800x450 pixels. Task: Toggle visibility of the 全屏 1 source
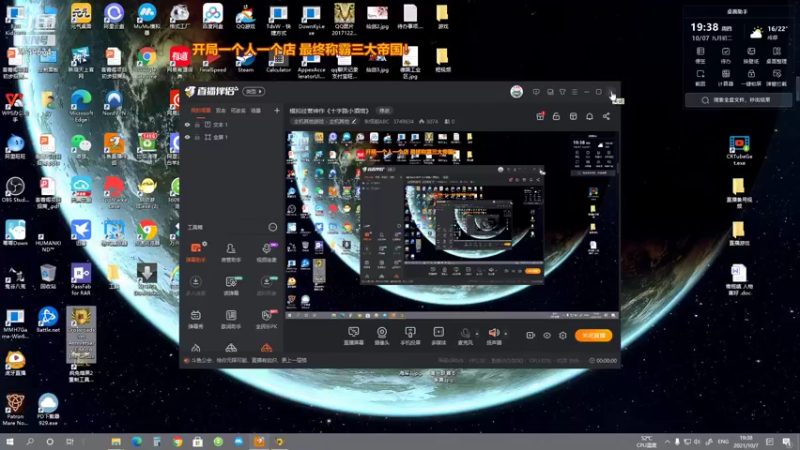(187, 137)
